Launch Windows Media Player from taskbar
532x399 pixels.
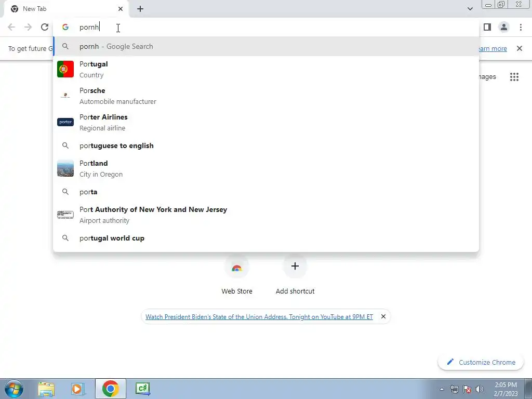(x=78, y=389)
